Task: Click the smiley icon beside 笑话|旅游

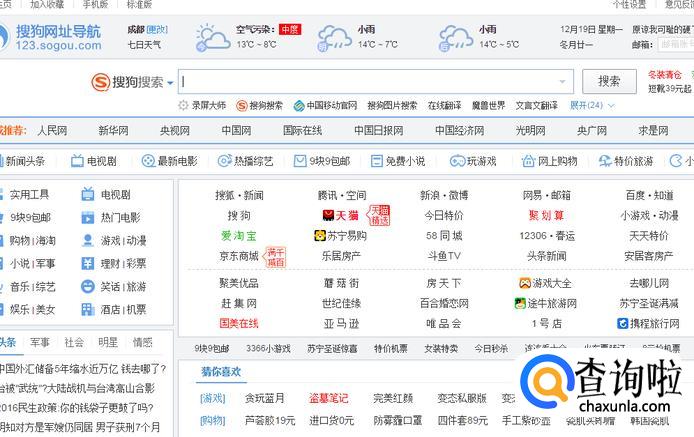Action: (x=88, y=286)
